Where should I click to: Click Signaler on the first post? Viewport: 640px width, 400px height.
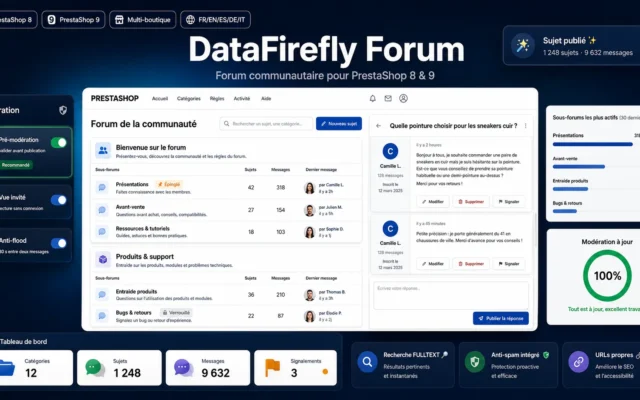509,202
